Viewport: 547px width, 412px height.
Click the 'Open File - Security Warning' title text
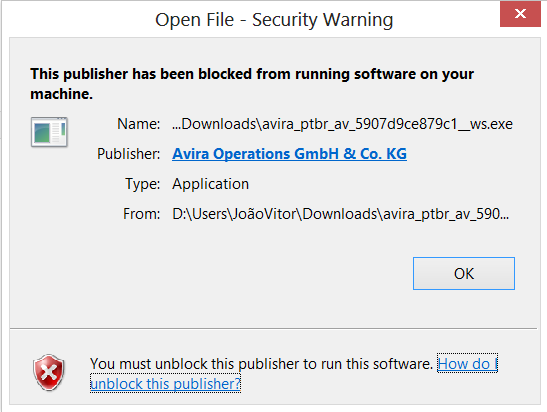[274, 20]
